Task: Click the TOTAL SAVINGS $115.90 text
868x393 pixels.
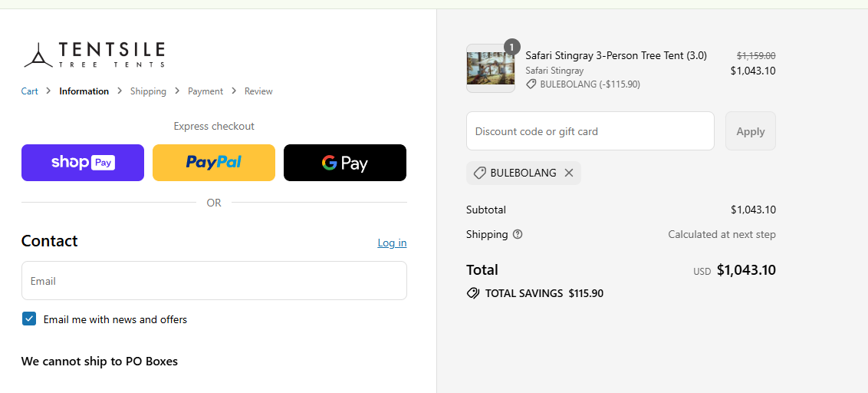Action: click(x=544, y=293)
